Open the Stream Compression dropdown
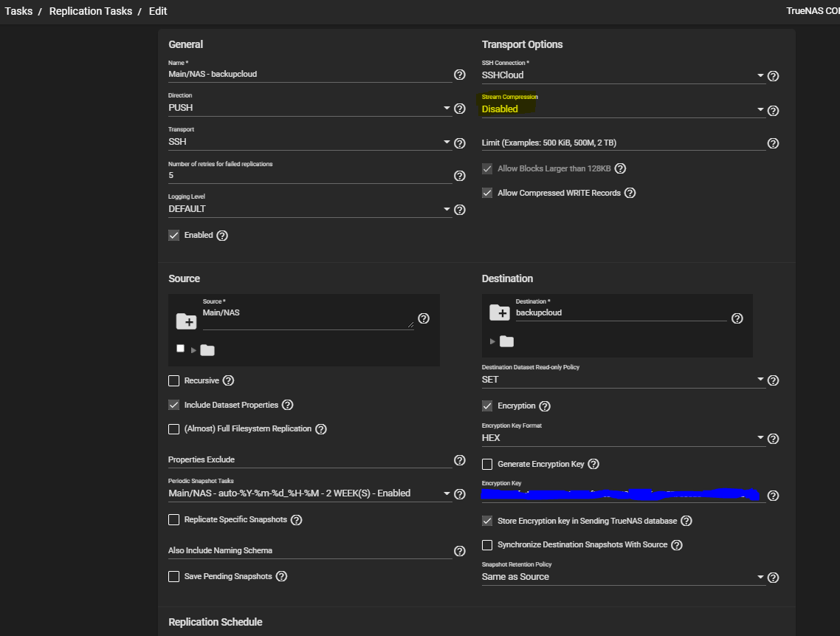The width and height of the screenshot is (840, 636). pos(624,109)
